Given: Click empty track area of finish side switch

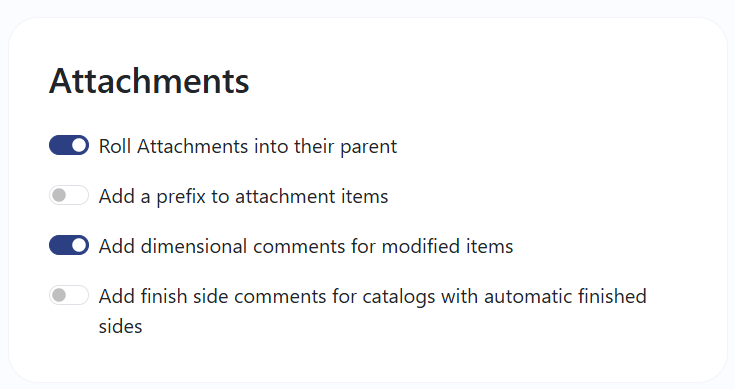Looking at the screenshot, I should tap(78, 295).
